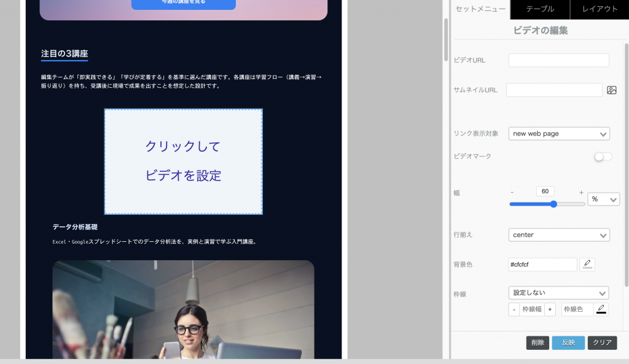The width and height of the screenshot is (629, 364).
Task: Click the plus to increase 幅 value
Action: pos(581,192)
